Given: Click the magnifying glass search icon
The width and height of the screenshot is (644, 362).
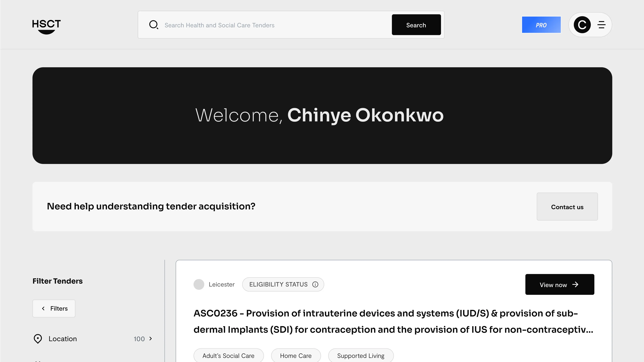Looking at the screenshot, I should point(153,25).
